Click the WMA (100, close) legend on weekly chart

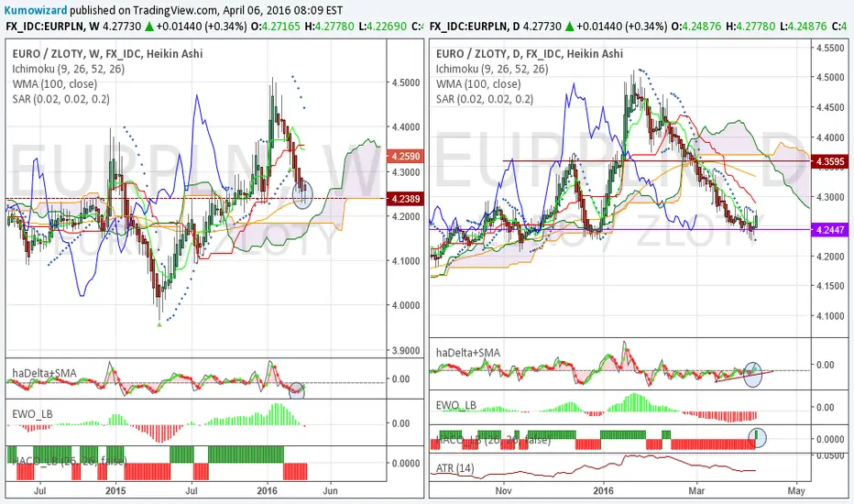pos(54,84)
